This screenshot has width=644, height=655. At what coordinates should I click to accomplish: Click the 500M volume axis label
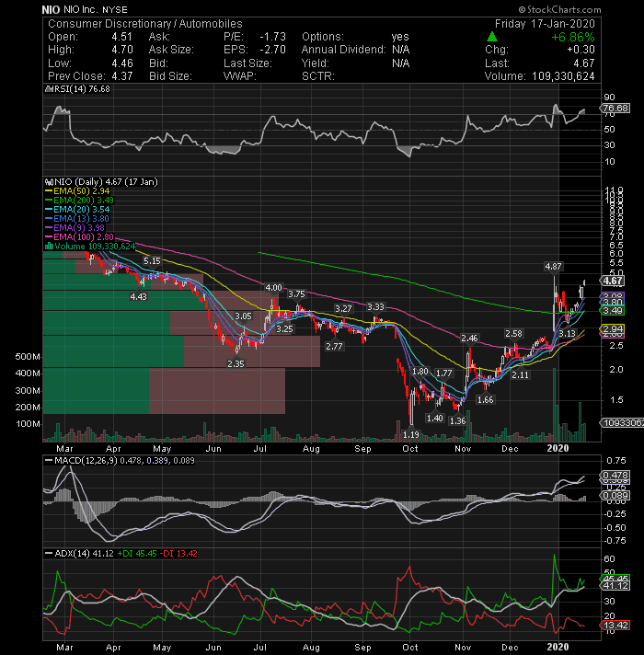pyautogui.click(x=28, y=357)
